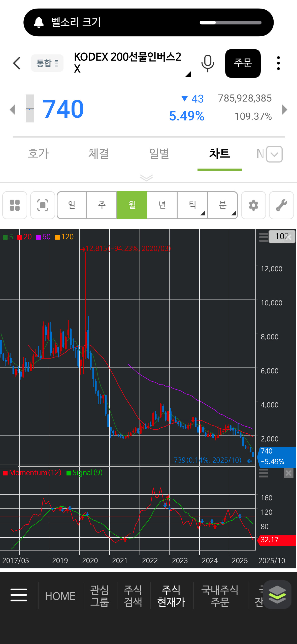This screenshot has width=297, height=644.
Task: Tap the fullscreen capture chart icon
Action: tap(43, 205)
